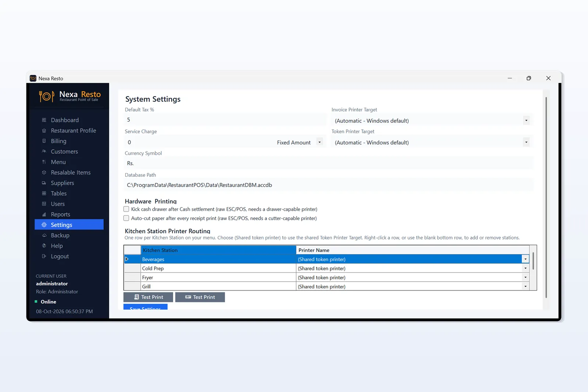
Task: Click the Reports chart icon
Action: click(44, 215)
